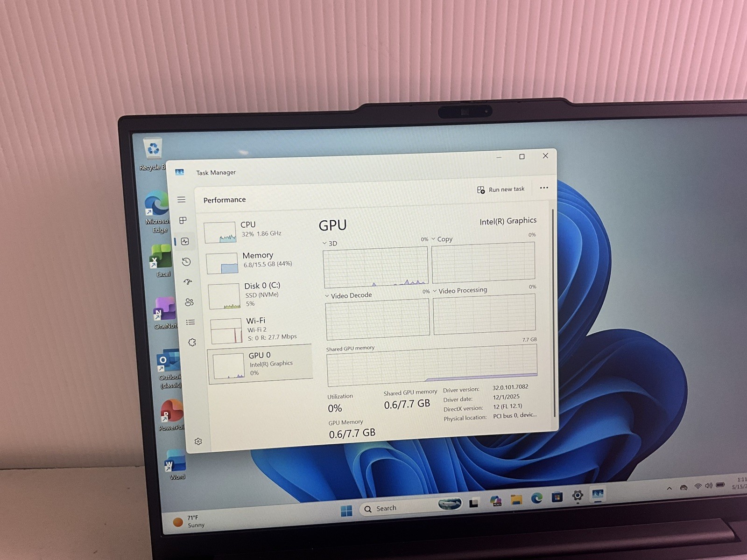
Task: Open Task View from the taskbar
Action: (x=474, y=503)
